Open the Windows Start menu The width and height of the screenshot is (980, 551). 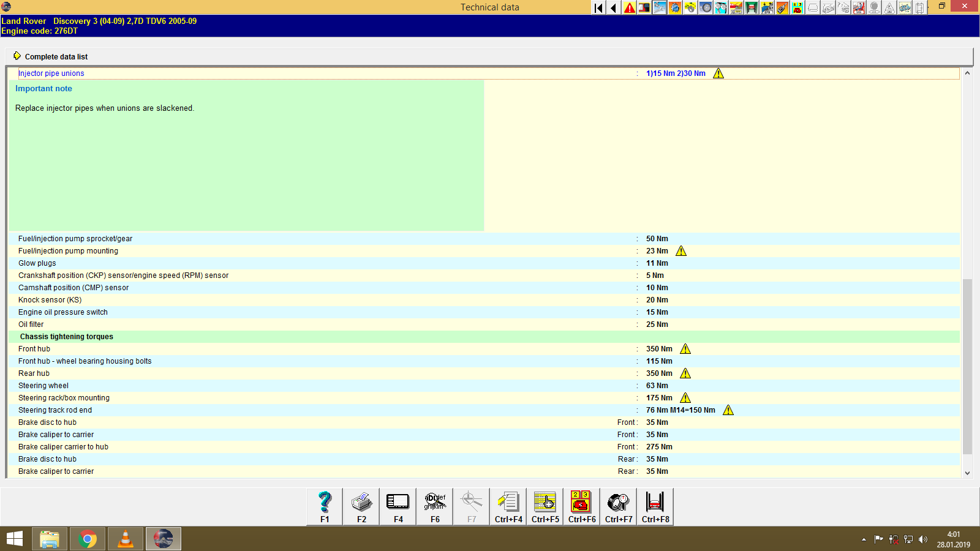13,538
